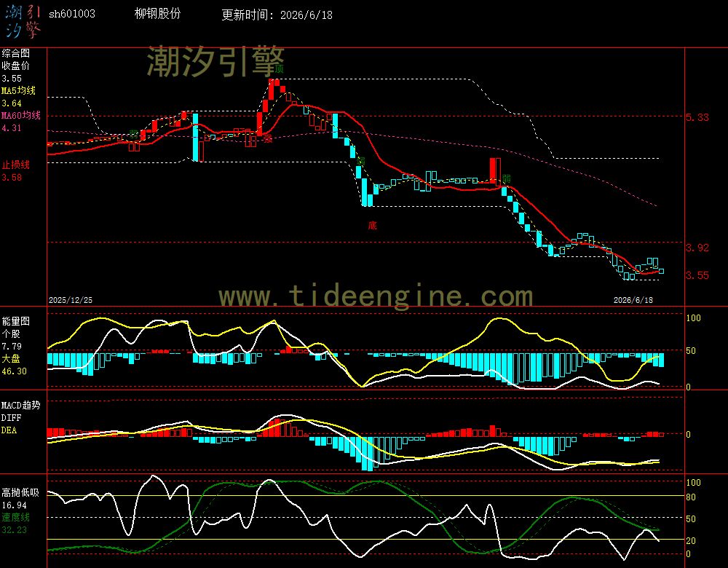Screen dimensions: 728x568
Task: Click the DIFF legend label
Action: point(11,417)
